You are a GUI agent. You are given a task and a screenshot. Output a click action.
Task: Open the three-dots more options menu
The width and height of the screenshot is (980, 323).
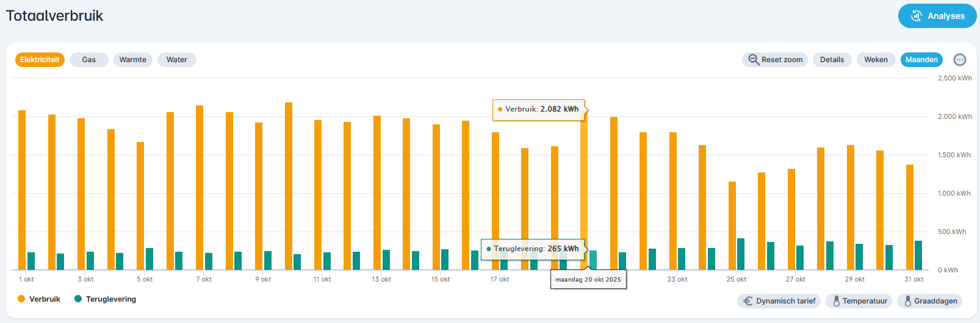[960, 60]
